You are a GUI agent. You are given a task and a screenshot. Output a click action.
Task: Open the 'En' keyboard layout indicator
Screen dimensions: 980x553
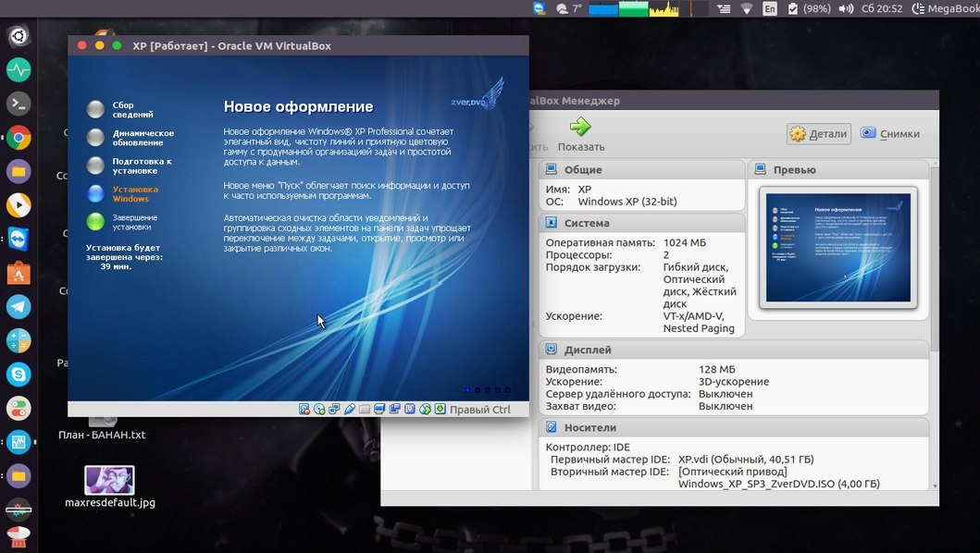tap(769, 8)
